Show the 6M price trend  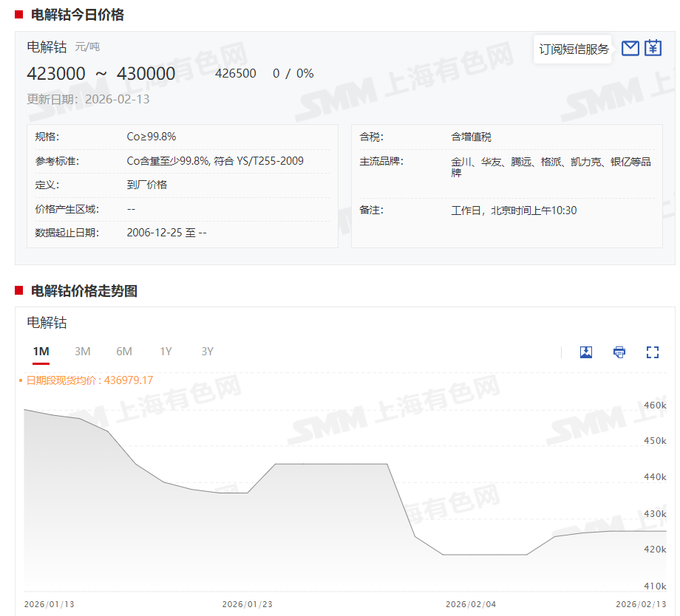124,352
